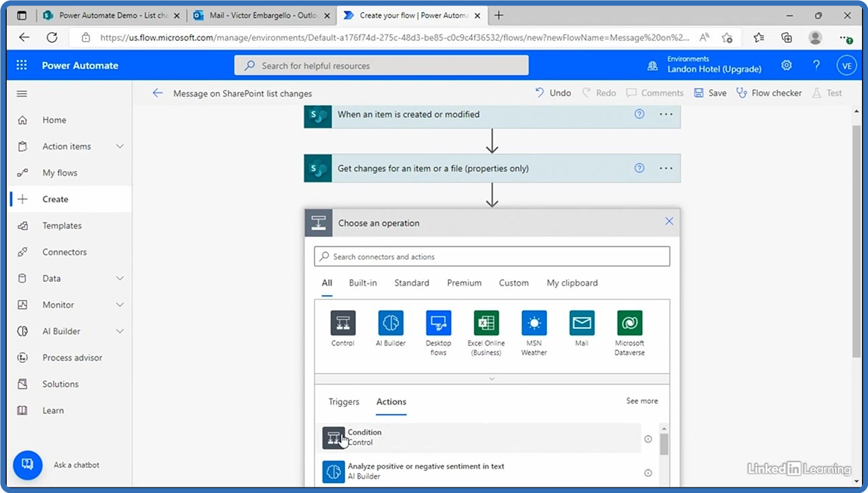Image resolution: width=868 pixels, height=493 pixels.
Task: Switch to the Actions tab
Action: [391, 402]
